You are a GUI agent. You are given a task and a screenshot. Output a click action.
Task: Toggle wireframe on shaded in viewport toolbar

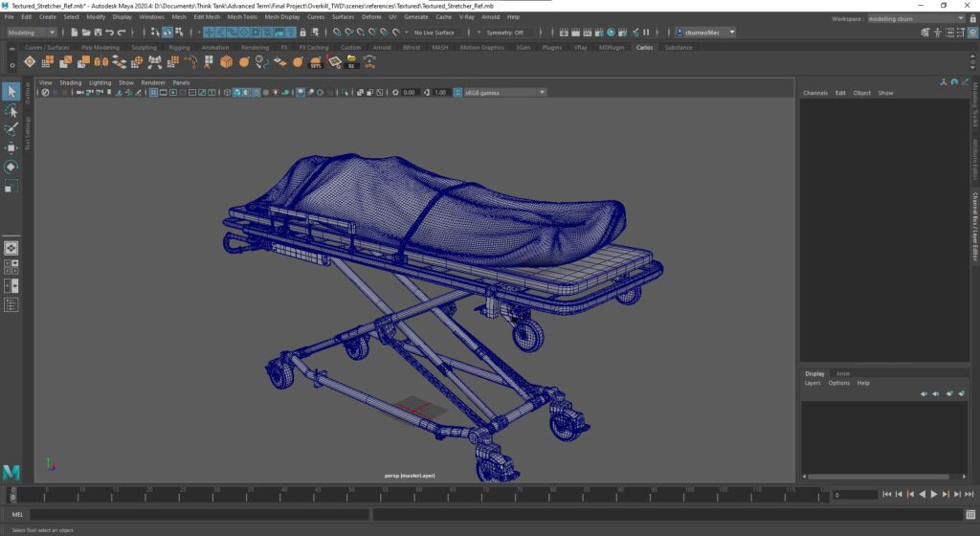pos(256,93)
